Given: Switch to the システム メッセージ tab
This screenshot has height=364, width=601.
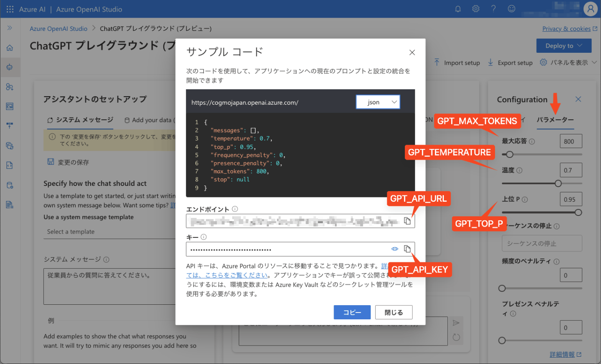Looking at the screenshot, I should [x=80, y=120].
